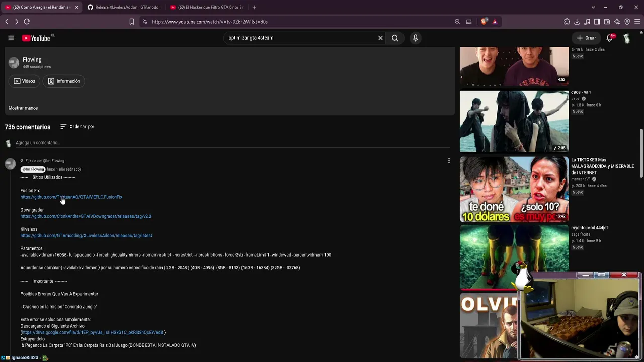Screen dimensions: 644x362
Task: Open the browser extensions puzzle icon
Action: point(567,22)
